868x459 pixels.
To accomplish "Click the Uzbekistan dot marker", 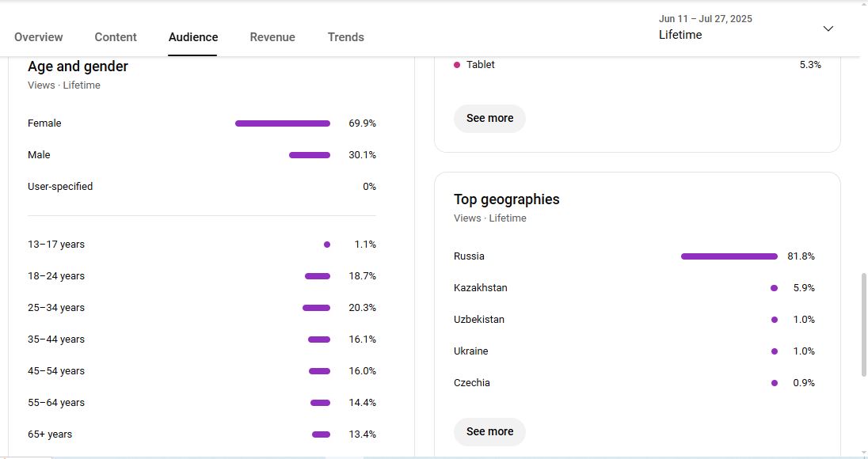I will coord(774,319).
